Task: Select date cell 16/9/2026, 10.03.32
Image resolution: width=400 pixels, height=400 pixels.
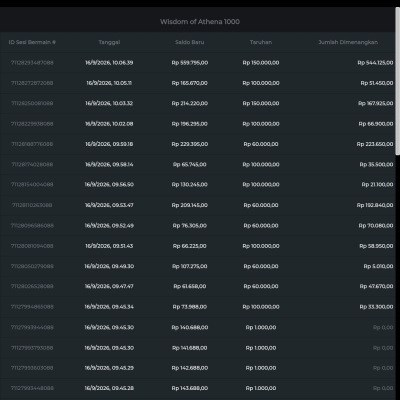Action: point(109,103)
